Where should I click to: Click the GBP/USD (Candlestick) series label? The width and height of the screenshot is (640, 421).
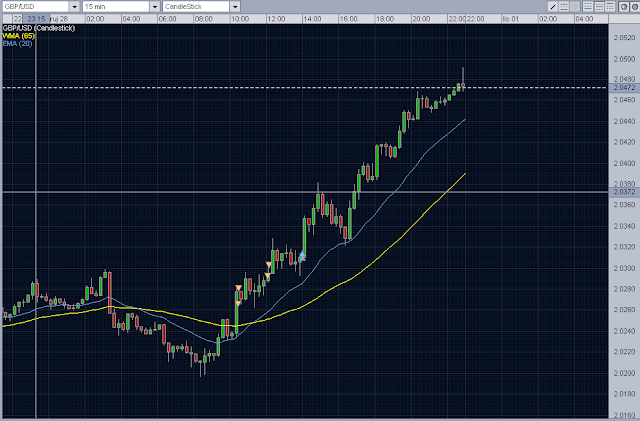pos(39,28)
